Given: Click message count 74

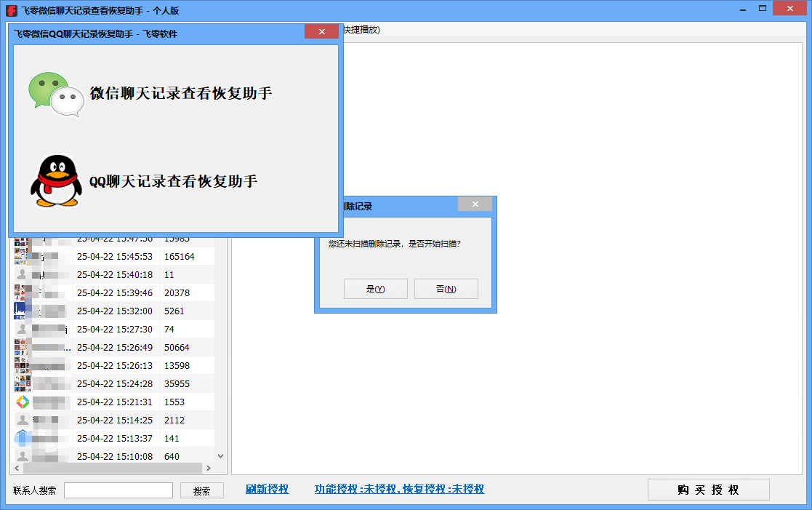Looking at the screenshot, I should 169,329.
